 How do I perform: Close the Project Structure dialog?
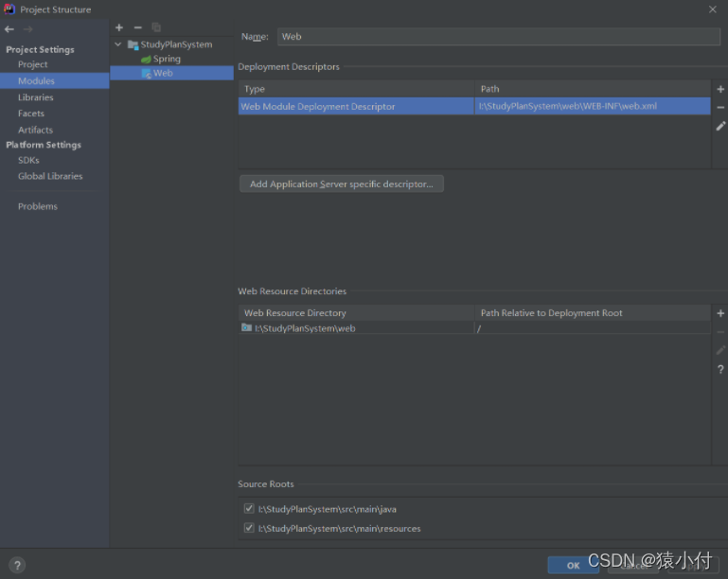713,9
